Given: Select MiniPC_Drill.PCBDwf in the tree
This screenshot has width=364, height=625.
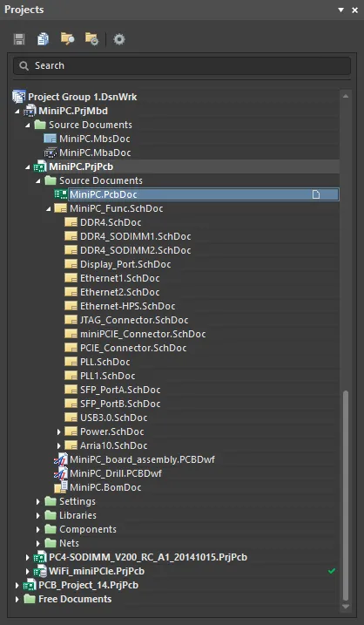Looking at the screenshot, I should [116, 473].
